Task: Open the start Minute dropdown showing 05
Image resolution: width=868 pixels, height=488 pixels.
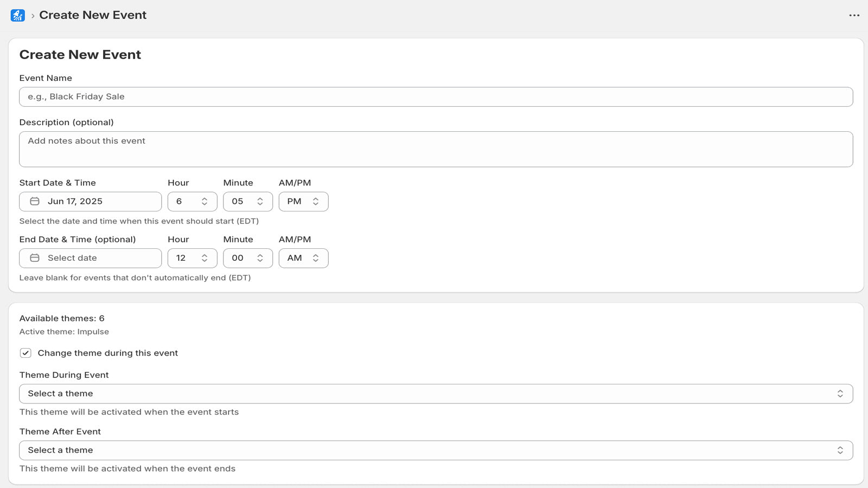Action: tap(247, 201)
